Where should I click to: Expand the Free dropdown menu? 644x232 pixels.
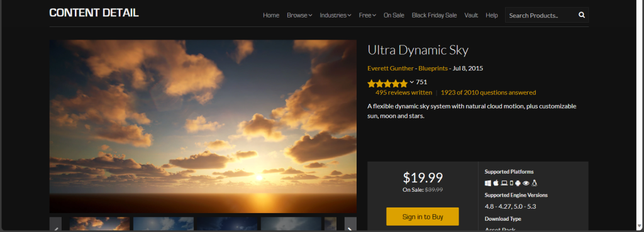click(367, 15)
